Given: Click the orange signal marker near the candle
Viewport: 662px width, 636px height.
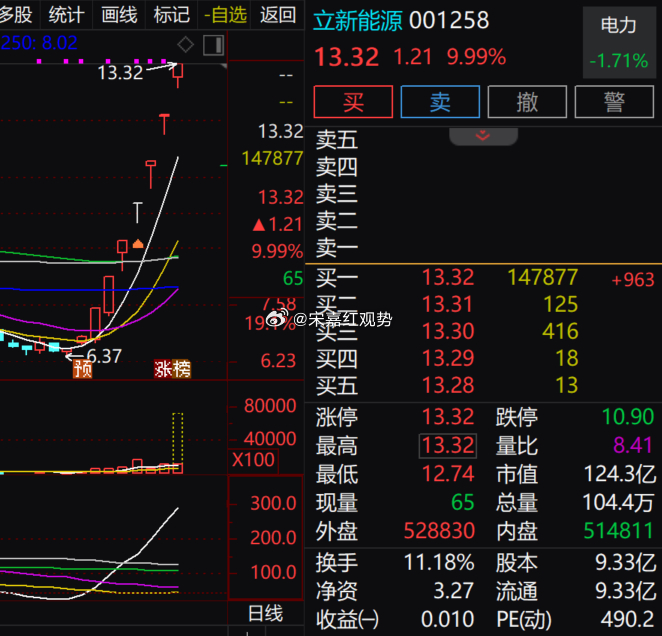Looking at the screenshot, I should (138, 244).
